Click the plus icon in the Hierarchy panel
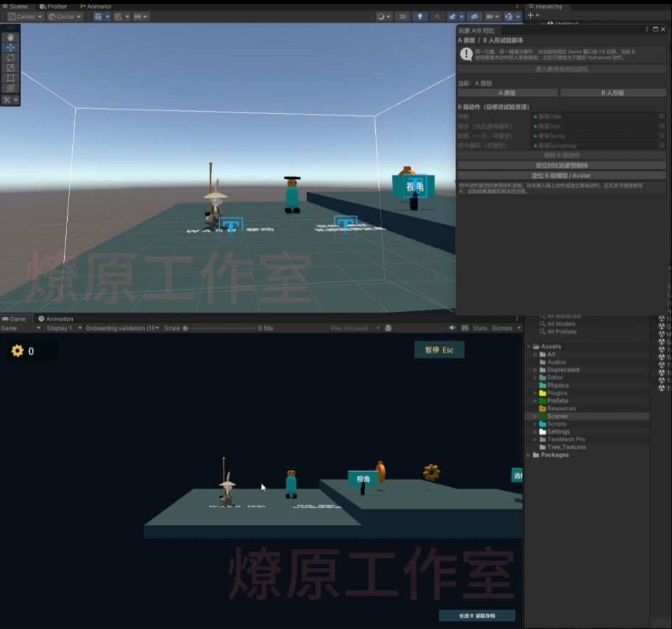The width and height of the screenshot is (672, 629). 531,16
